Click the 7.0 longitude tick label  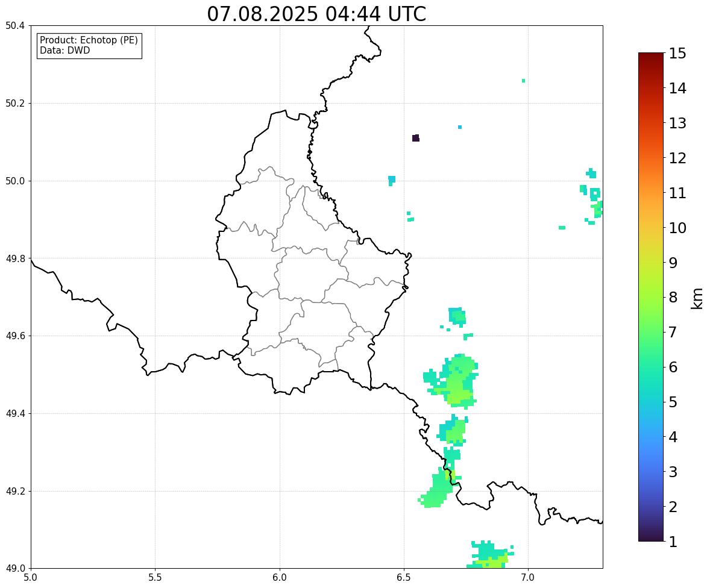(528, 578)
